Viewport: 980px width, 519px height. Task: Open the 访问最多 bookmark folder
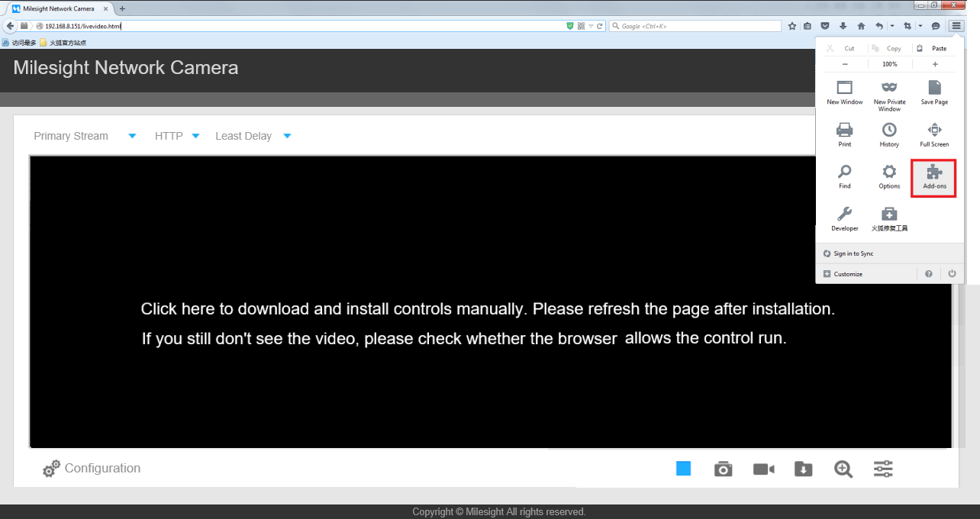tap(19, 43)
